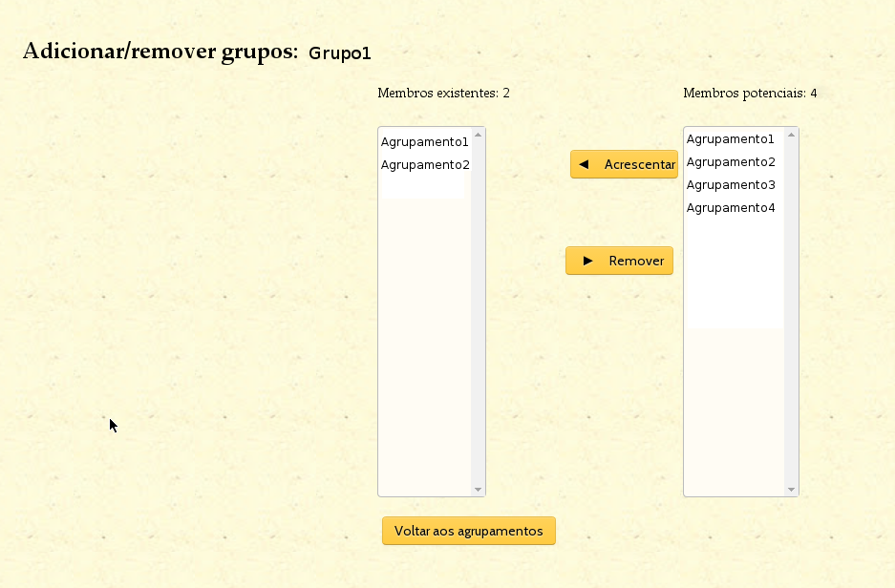This screenshot has height=588, width=895.
Task: Select Agrupamento1 in potential members list
Action: click(x=730, y=139)
